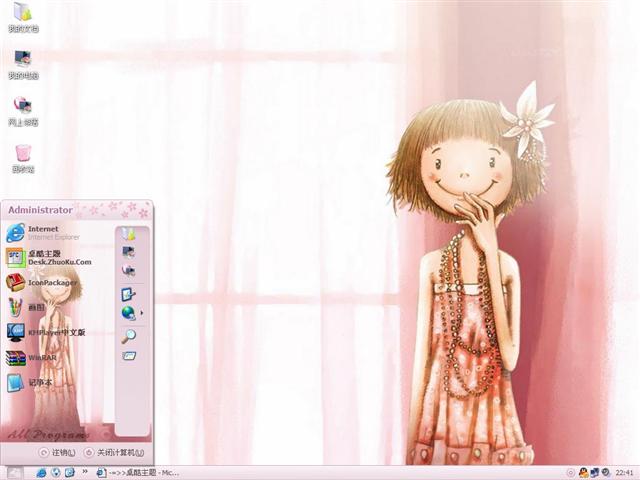This screenshot has width=640, height=480.
Task: Show hidden system tray icons
Action: coord(571,473)
